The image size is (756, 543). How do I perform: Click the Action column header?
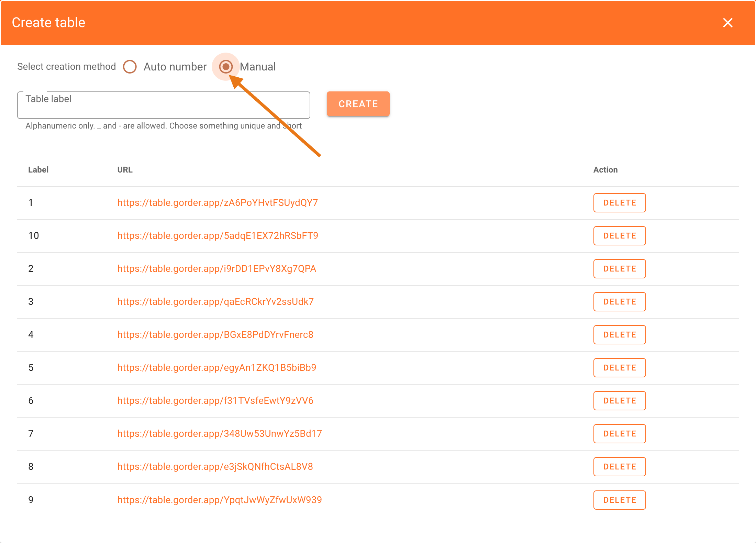pyautogui.click(x=605, y=170)
